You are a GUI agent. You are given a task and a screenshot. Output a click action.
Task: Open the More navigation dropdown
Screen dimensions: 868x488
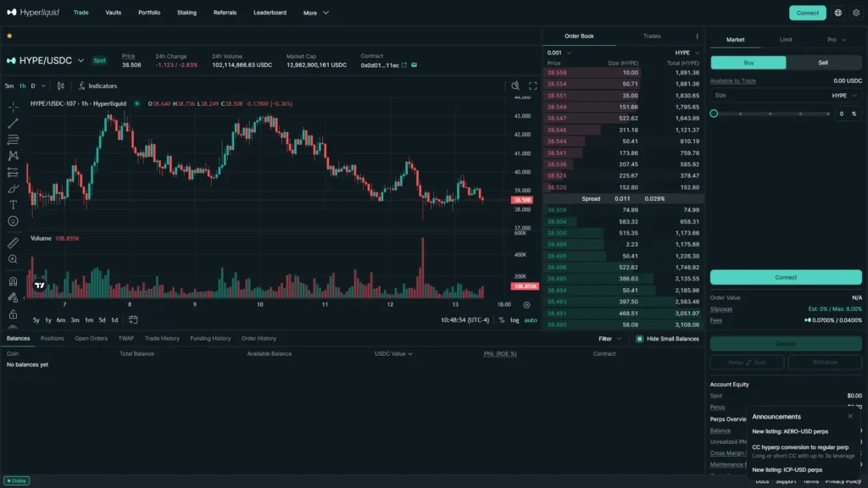pyautogui.click(x=316, y=13)
